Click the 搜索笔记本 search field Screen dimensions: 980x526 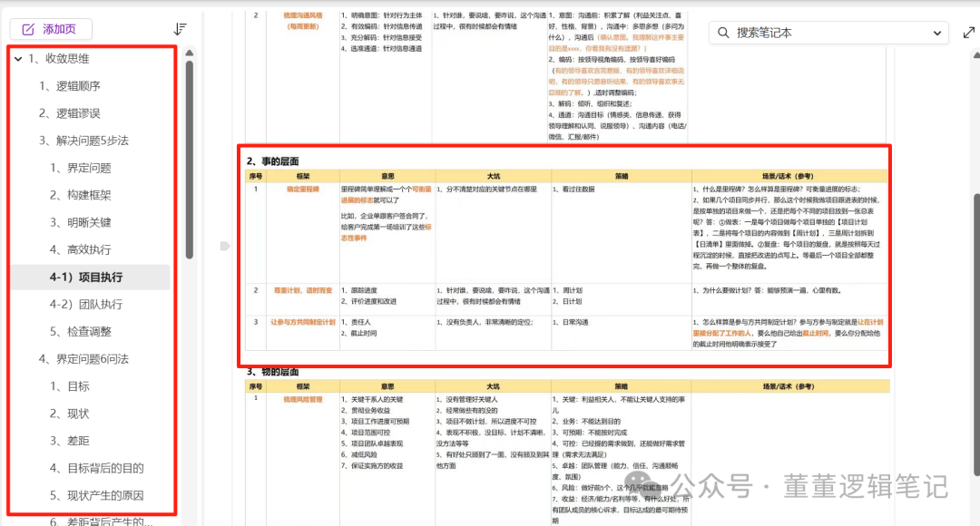[x=828, y=33]
